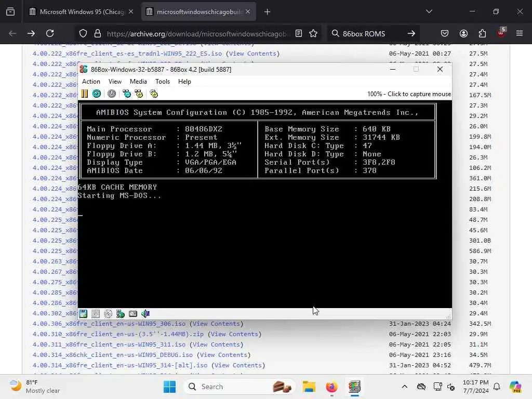Click the site security padlock icon

[x=98, y=33]
